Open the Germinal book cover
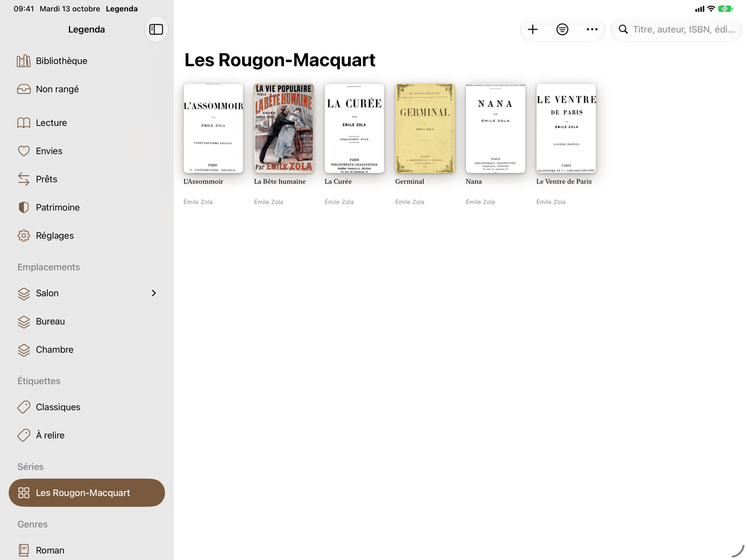The height and width of the screenshot is (560, 747). click(x=425, y=129)
